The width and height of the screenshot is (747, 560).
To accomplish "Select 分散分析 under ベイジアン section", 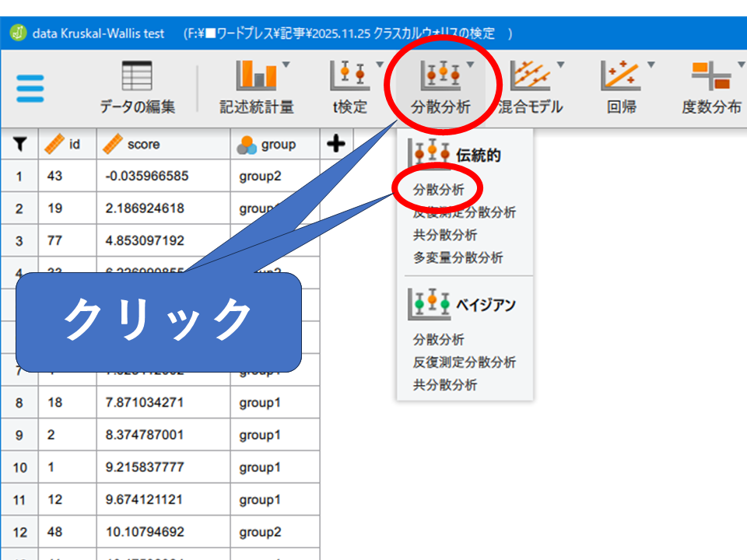I will [439, 340].
